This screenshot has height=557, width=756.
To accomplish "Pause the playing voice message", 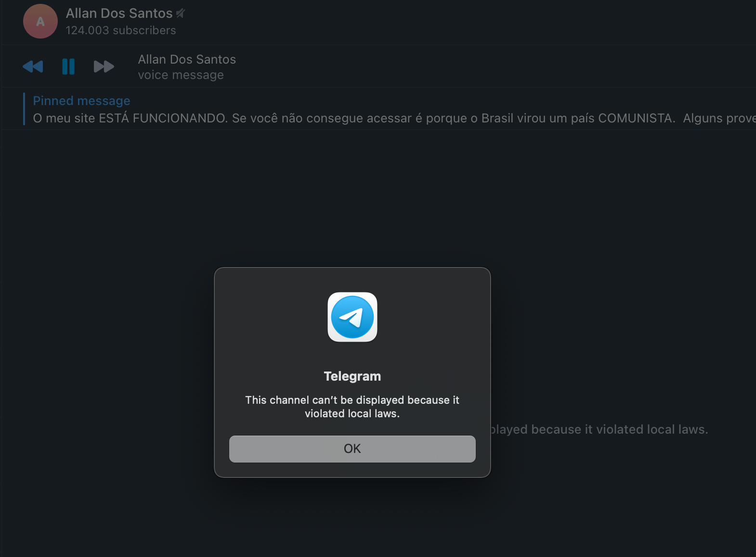I will tap(68, 66).
